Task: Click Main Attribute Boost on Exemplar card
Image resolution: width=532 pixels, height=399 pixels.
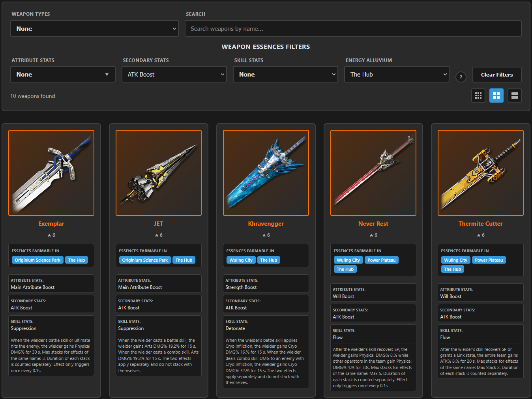Action: [33, 287]
